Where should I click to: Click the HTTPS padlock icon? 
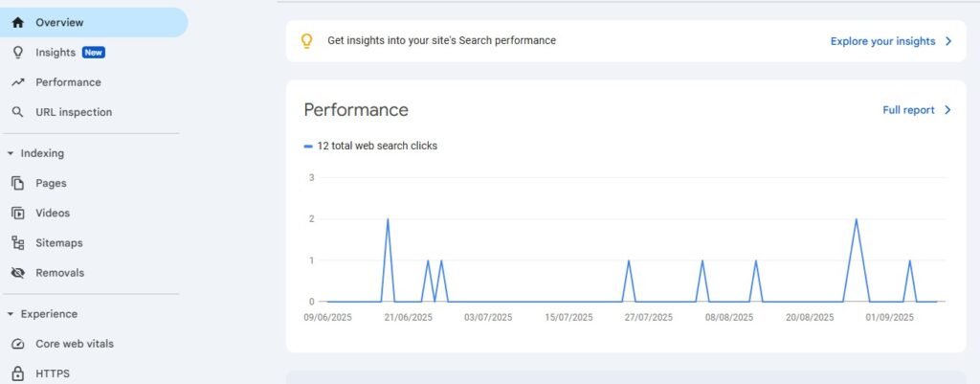(x=17, y=373)
